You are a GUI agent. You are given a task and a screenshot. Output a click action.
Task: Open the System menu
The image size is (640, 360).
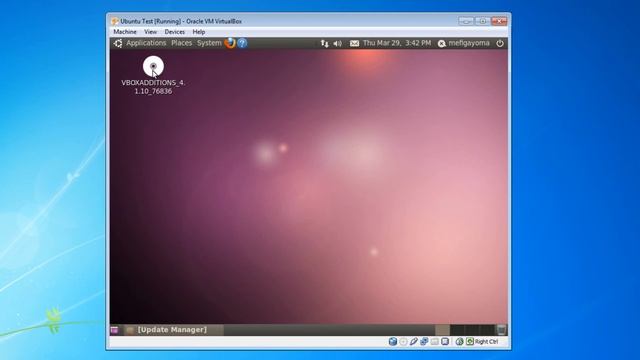[209, 43]
